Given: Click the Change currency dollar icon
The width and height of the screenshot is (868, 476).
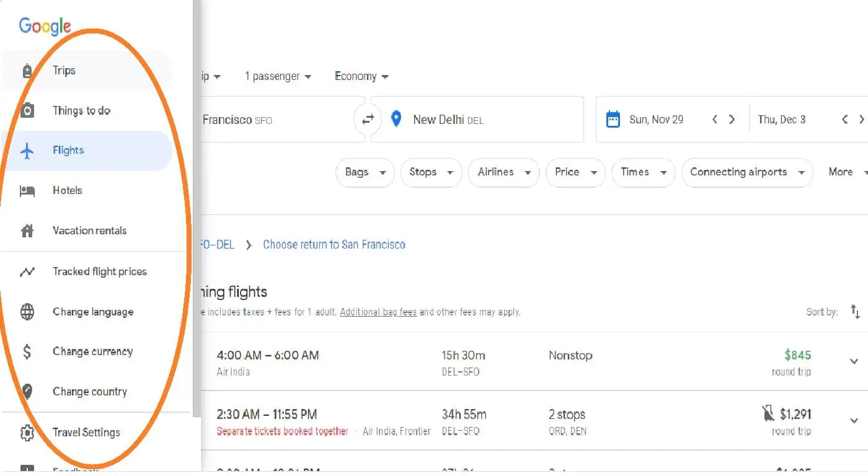Looking at the screenshot, I should pos(27,352).
